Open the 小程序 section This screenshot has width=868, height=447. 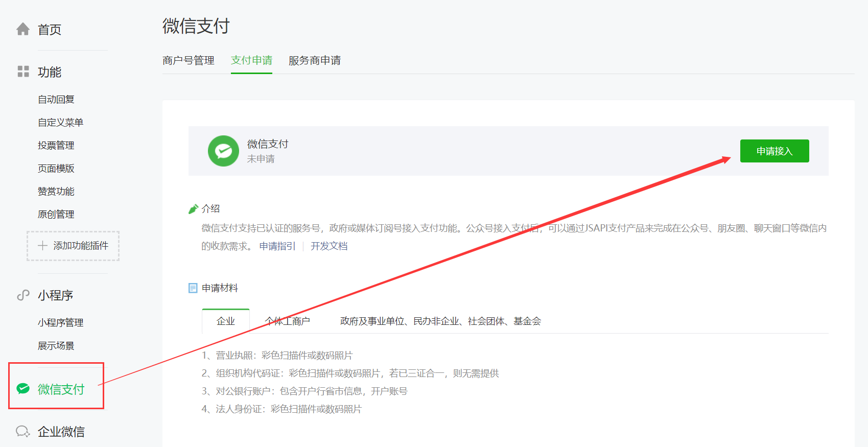coord(55,295)
